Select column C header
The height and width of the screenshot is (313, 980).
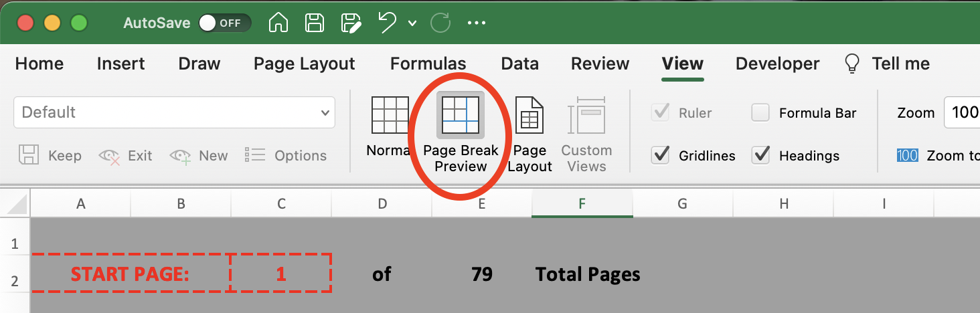[x=281, y=204]
